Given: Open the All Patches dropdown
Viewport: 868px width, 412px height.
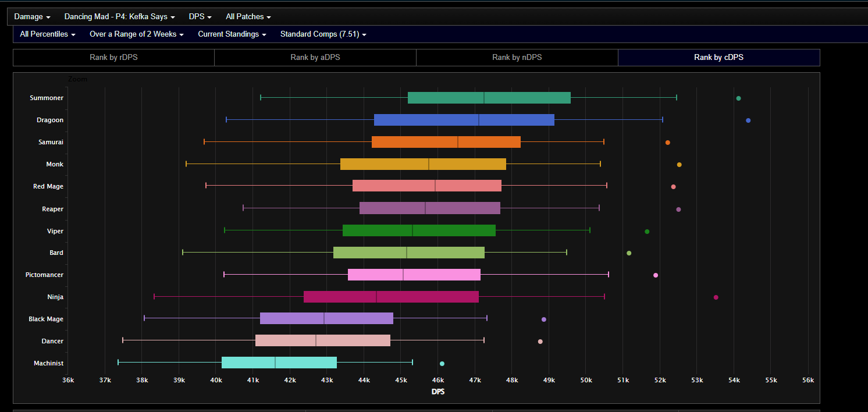Looking at the screenshot, I should click(x=248, y=17).
